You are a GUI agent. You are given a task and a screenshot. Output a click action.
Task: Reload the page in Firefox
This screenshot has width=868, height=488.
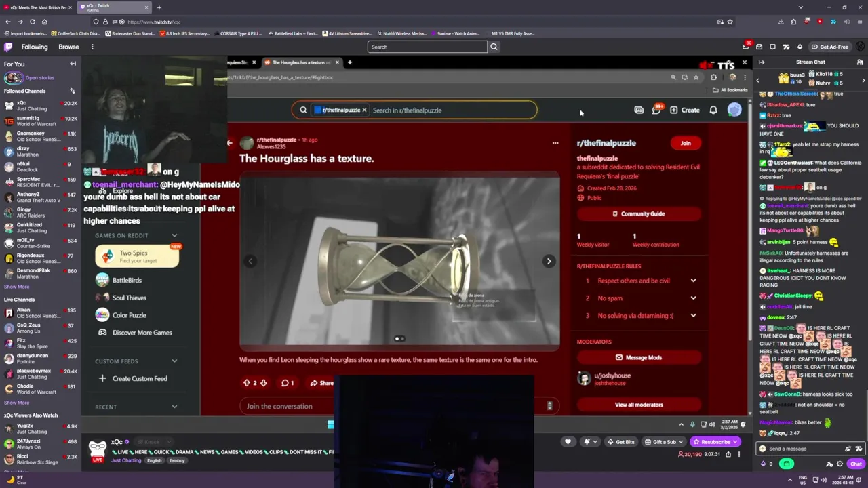[32, 22]
